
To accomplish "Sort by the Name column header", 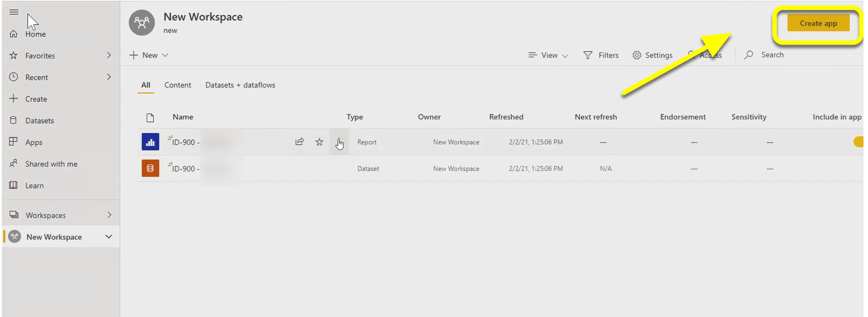I will [183, 117].
